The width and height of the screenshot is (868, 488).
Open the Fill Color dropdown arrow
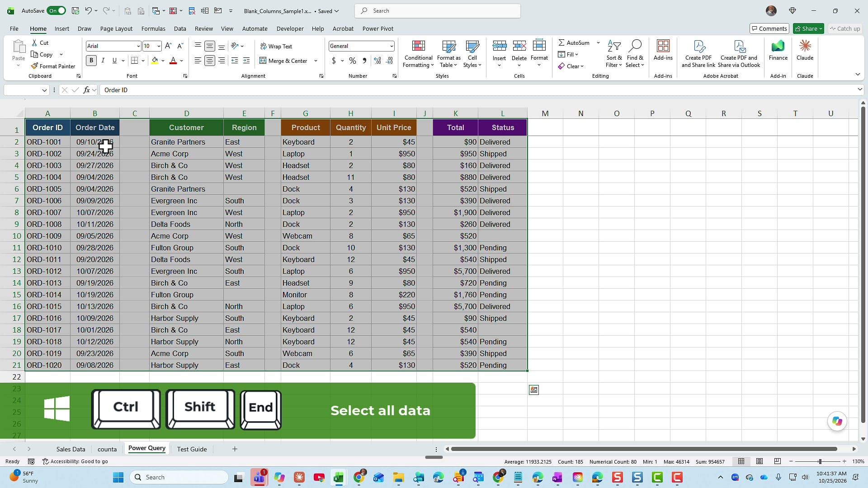tap(163, 61)
